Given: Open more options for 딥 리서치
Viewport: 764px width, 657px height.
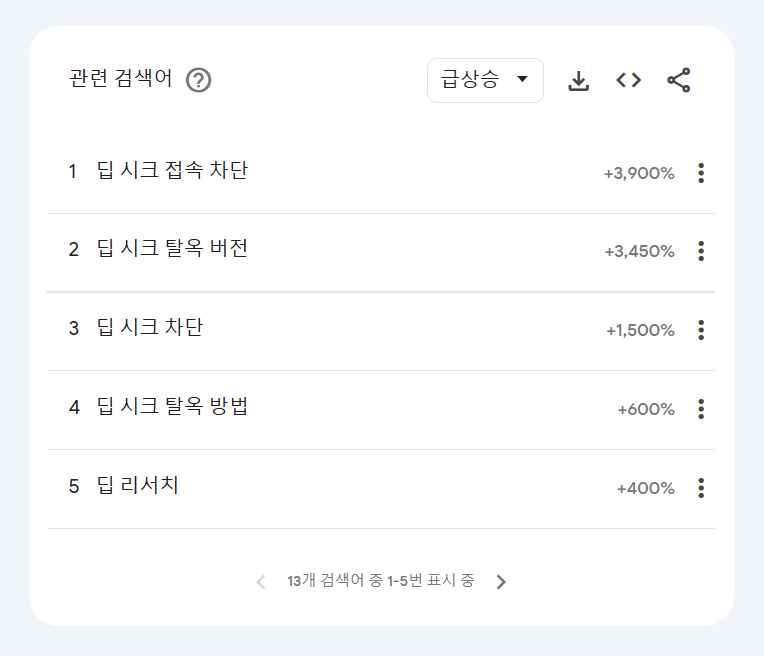Looking at the screenshot, I should point(701,488).
